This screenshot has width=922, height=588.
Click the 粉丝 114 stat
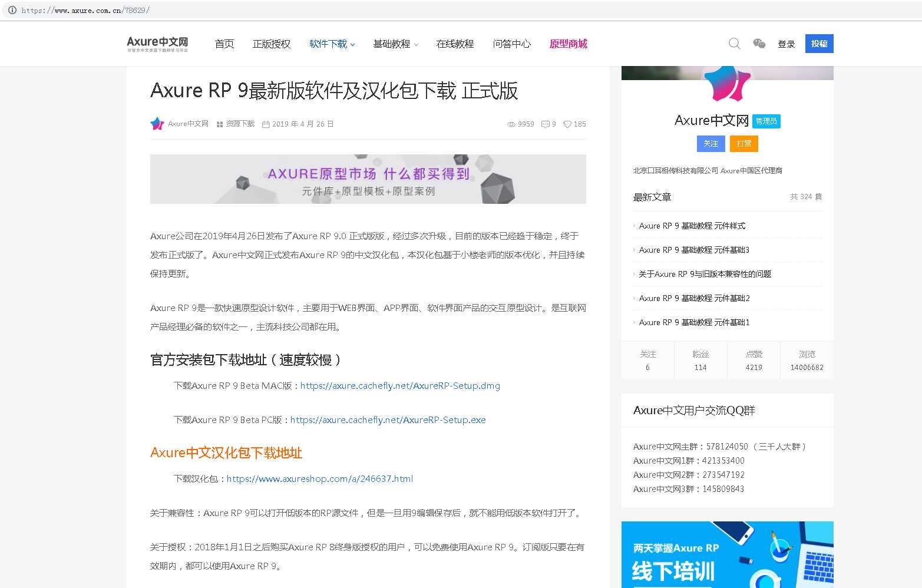(700, 360)
